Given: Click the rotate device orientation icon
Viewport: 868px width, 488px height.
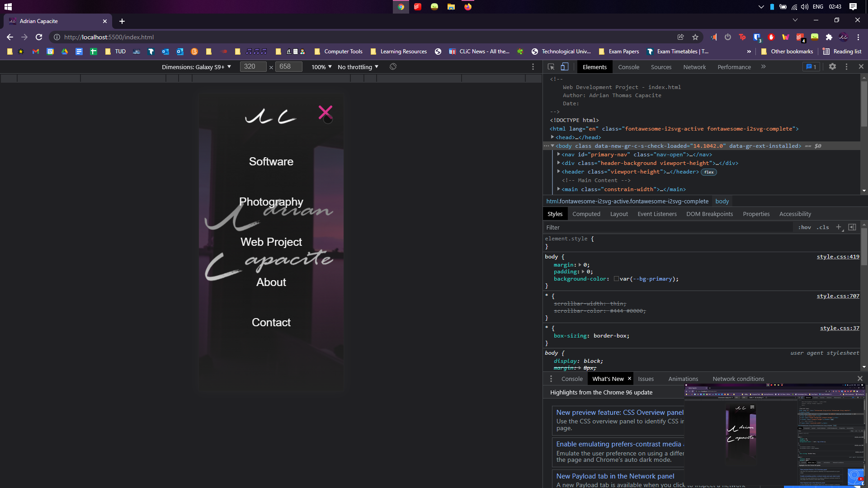Looking at the screenshot, I should point(393,67).
